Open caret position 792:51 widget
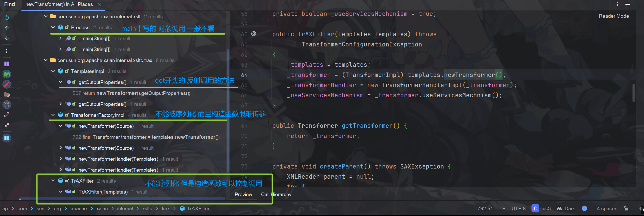Viewport: 644px width, 216px height. point(485,208)
